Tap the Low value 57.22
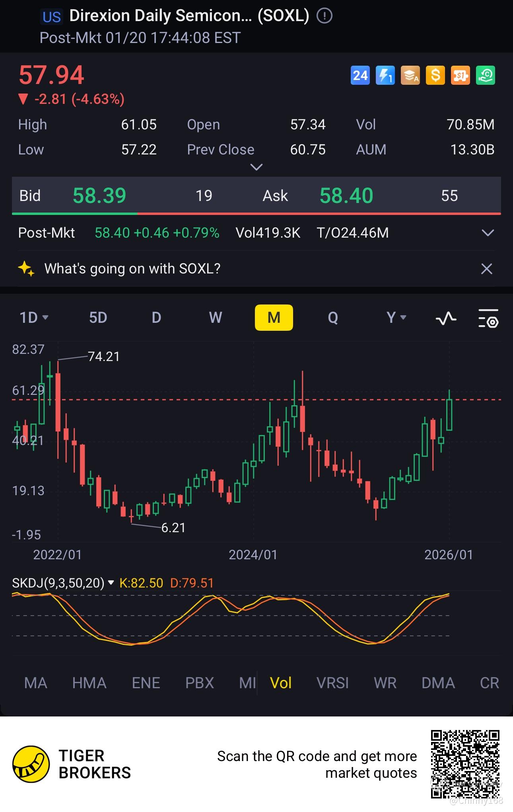The image size is (513, 812). pyautogui.click(x=139, y=150)
